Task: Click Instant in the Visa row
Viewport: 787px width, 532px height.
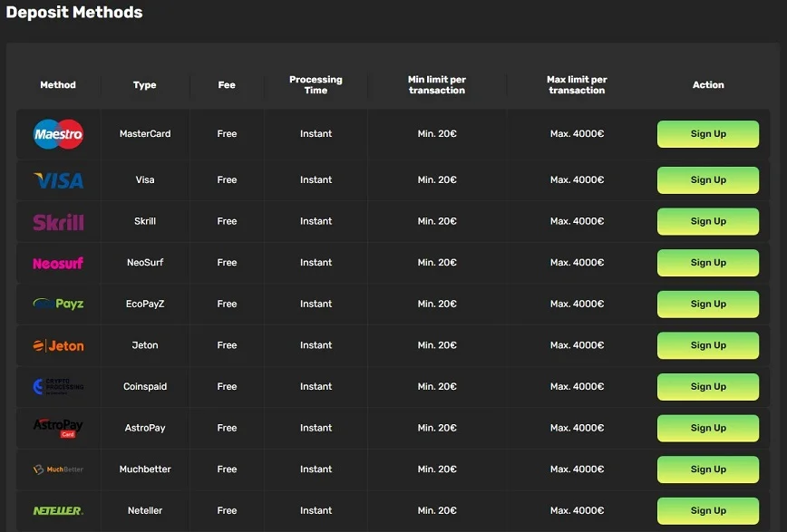Action: 316,179
